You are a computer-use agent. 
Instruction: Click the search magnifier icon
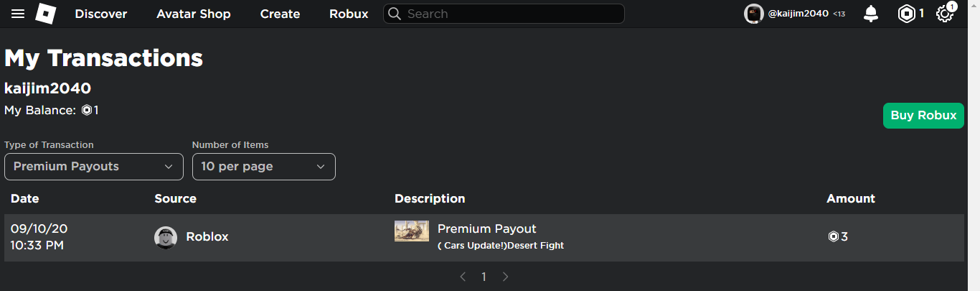[x=394, y=14]
